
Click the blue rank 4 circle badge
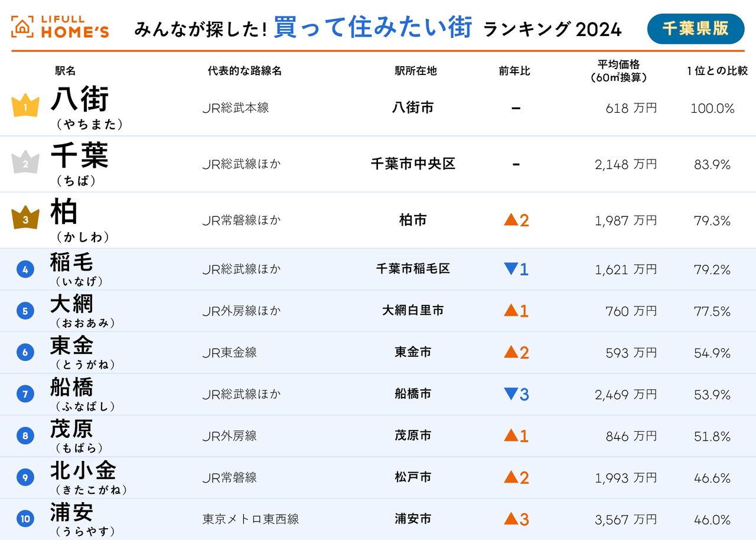coord(25,269)
